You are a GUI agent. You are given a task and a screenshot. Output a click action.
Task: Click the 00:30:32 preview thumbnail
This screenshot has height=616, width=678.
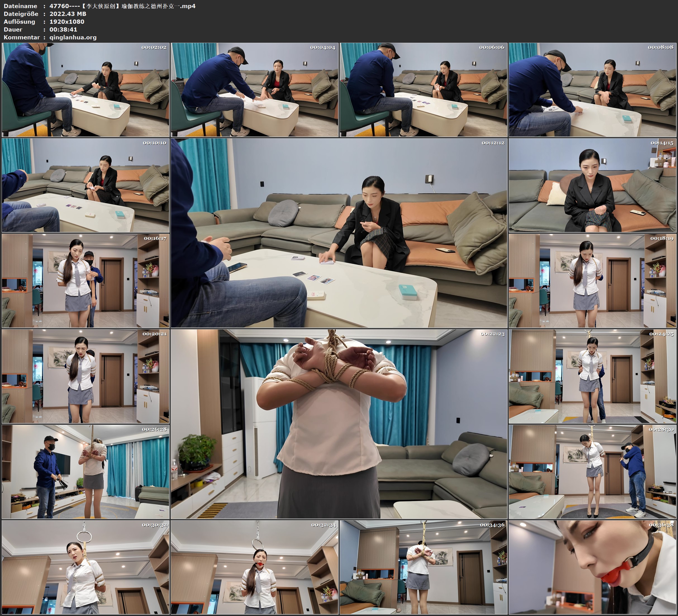(x=85, y=567)
